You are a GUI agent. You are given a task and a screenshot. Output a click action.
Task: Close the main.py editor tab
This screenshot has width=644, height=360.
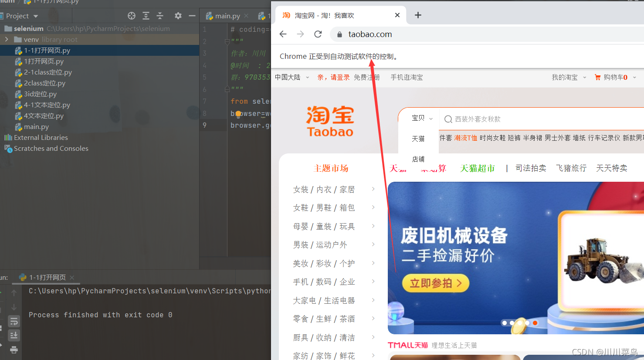(x=246, y=16)
